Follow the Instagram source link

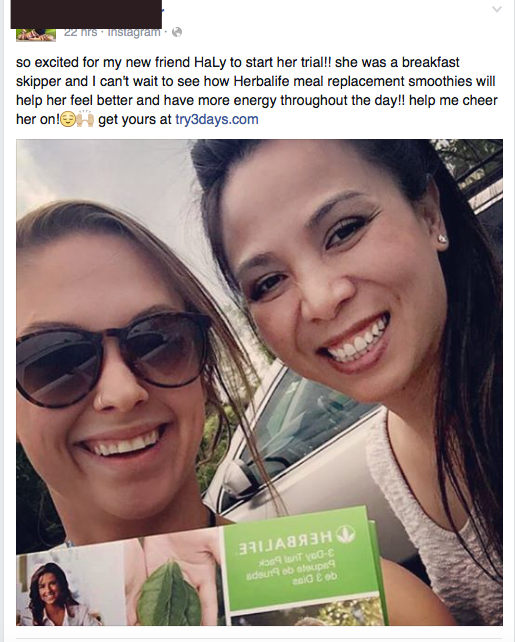[134, 32]
